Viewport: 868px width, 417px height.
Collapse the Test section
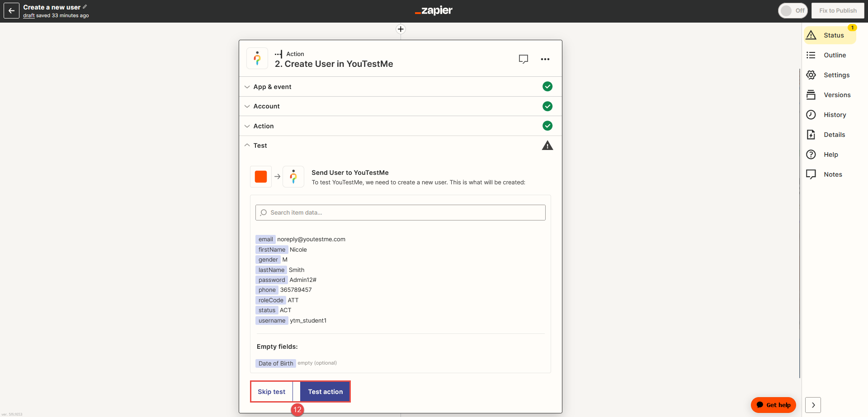point(400,145)
